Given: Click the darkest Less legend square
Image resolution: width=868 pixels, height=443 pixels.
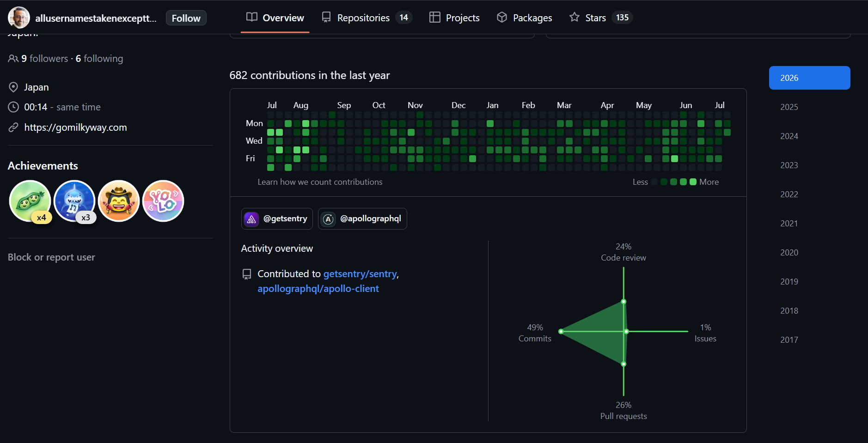Looking at the screenshot, I should pyautogui.click(x=654, y=182).
